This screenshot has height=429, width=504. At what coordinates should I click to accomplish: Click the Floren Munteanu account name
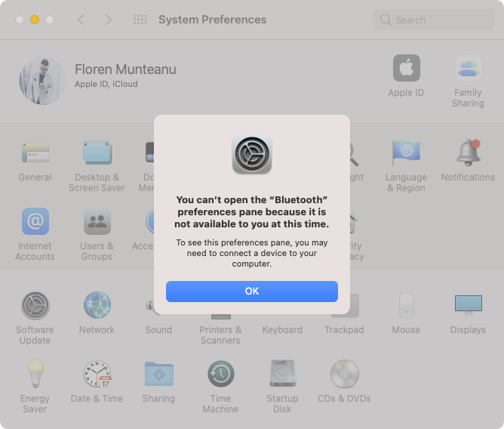coord(125,69)
